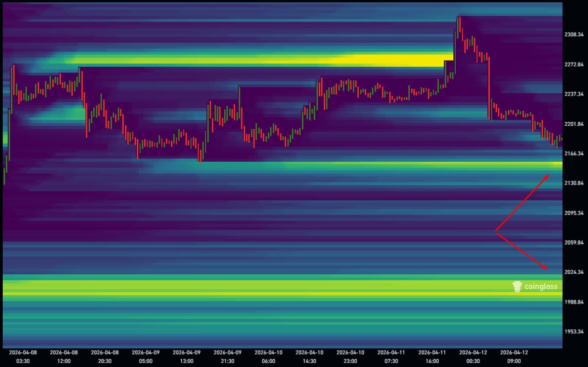
Task: Click the large red drop candle after 00:30
Action: [489, 87]
